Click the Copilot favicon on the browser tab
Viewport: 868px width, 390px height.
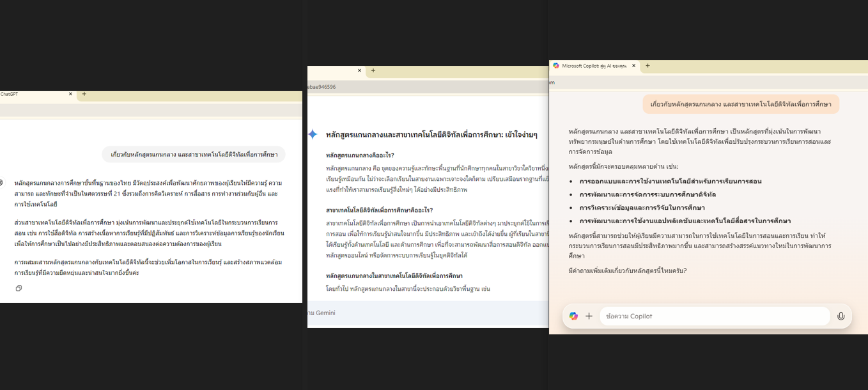pos(556,66)
